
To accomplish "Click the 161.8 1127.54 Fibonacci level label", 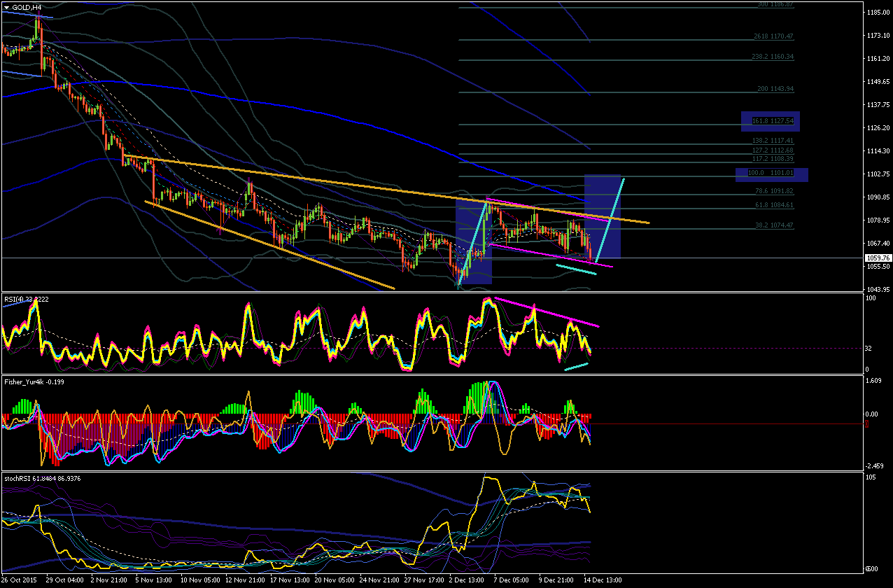I will tap(772, 121).
